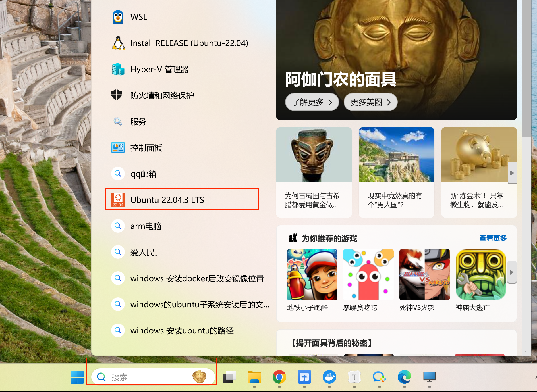Open the 暴躁贪吃蛇 game
Screen dimensions: 537x392
[x=368, y=280]
